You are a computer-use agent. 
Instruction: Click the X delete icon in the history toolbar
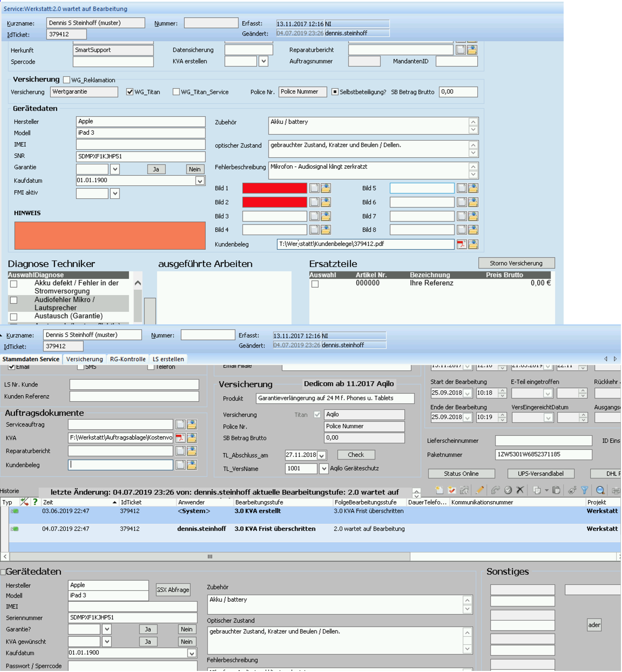520,490
